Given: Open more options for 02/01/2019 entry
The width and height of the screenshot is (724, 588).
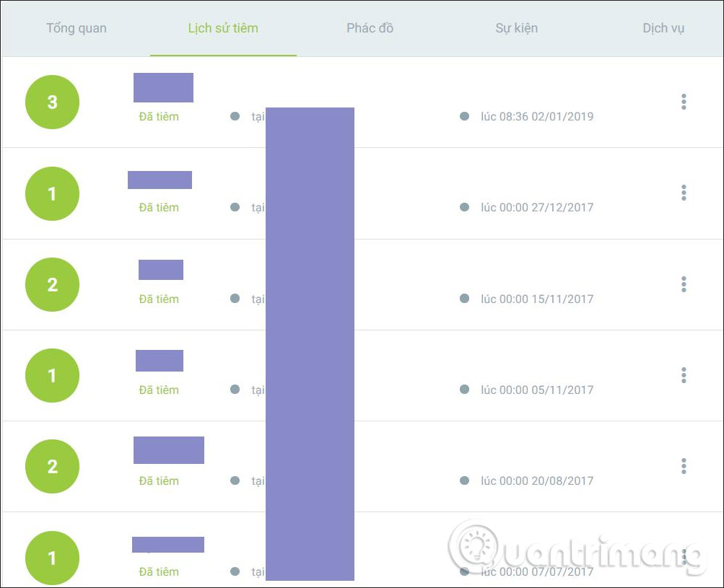Looking at the screenshot, I should click(684, 102).
